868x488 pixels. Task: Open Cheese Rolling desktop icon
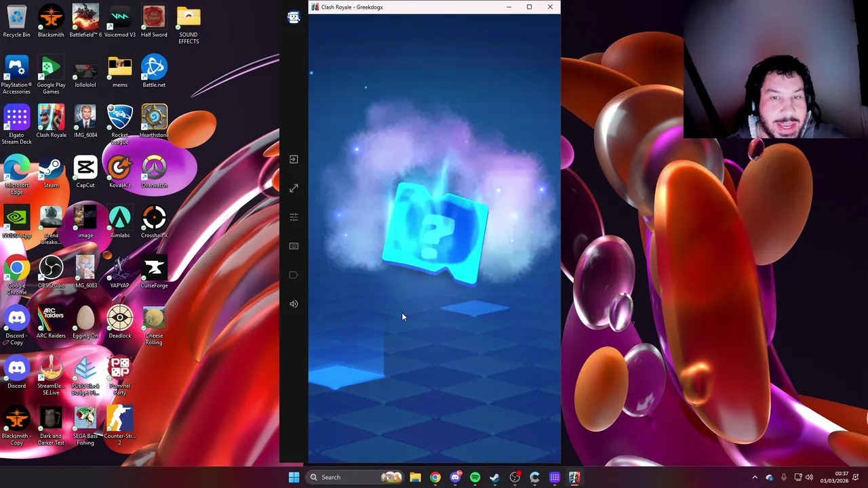click(x=154, y=327)
